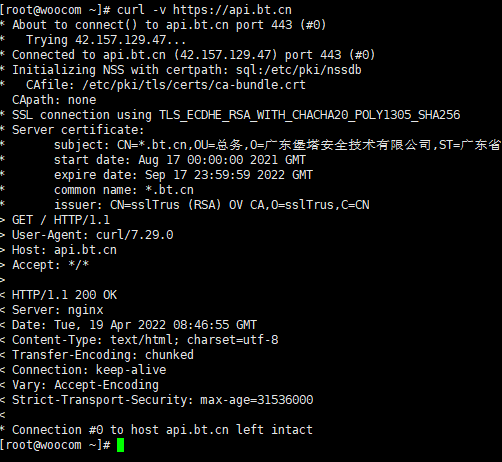Click the CAfile ca-bundle.crt path
Image resolution: width=502 pixels, height=462 pixels.
[194, 85]
